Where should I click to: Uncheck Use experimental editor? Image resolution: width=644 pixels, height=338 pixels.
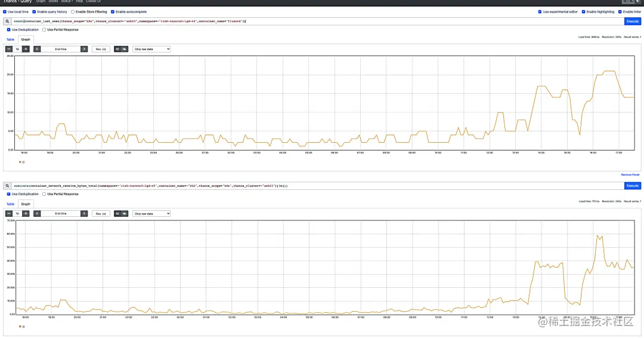[540, 12]
